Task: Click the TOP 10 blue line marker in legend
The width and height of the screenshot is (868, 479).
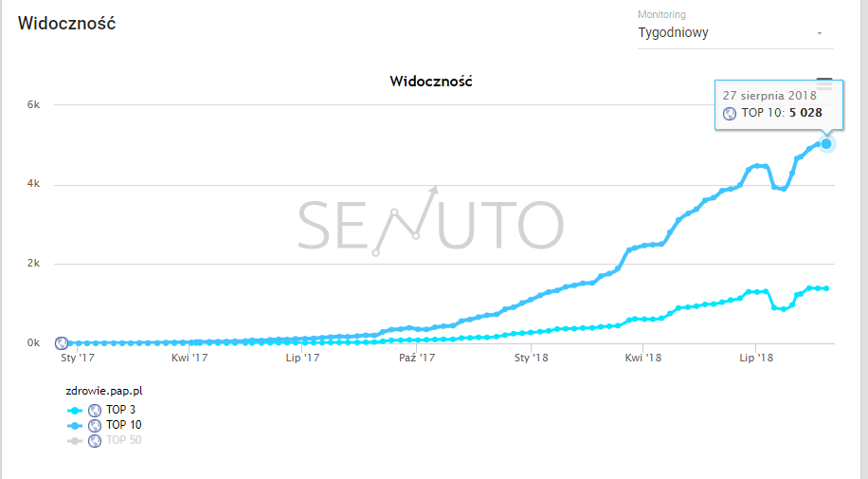Action: click(75, 426)
